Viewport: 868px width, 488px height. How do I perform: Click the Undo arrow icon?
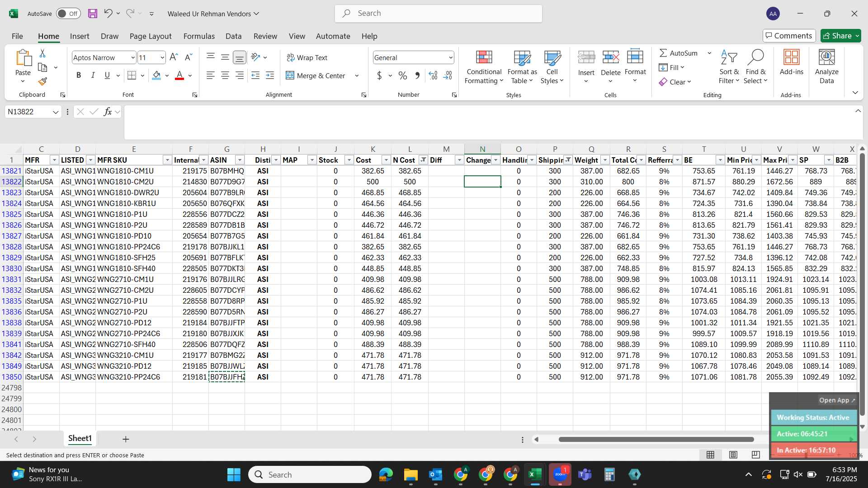[x=108, y=14]
